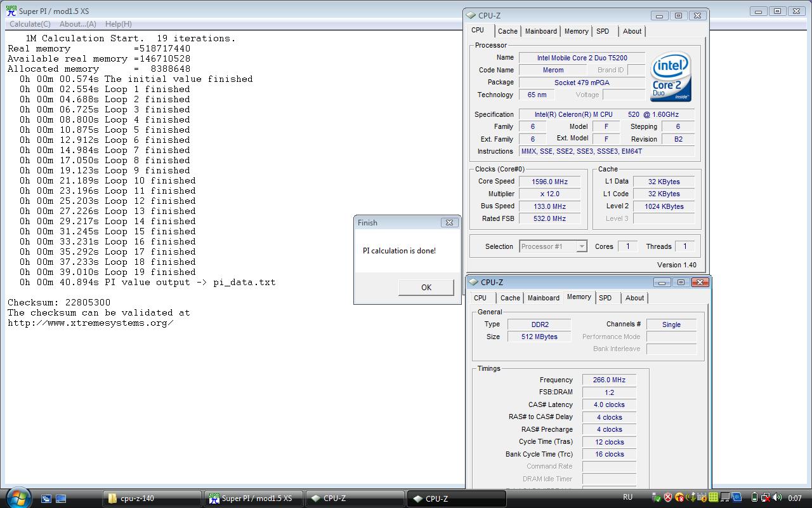Click the Channels # field showing Single
Image resolution: width=812 pixels, height=508 pixels.
point(671,324)
